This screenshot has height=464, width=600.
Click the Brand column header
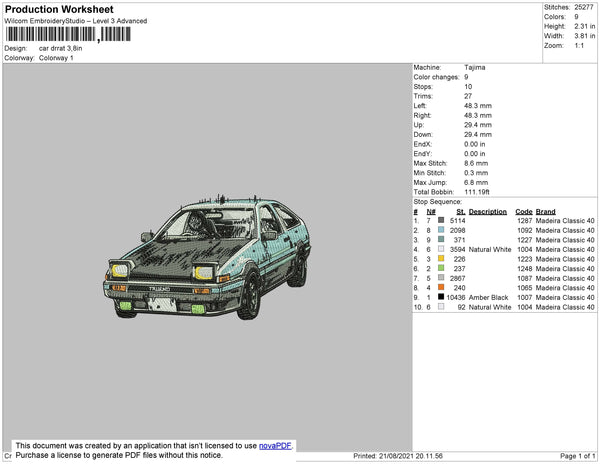(x=545, y=212)
